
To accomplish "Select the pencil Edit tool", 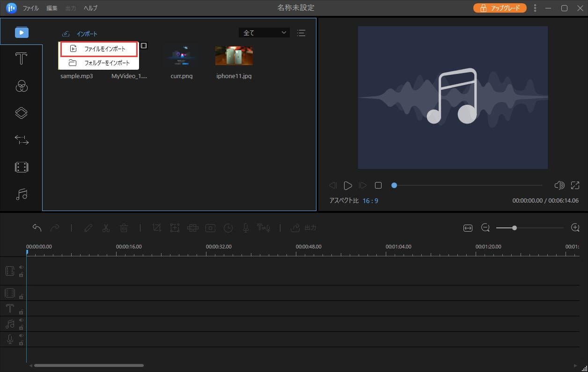I will pyautogui.click(x=88, y=228).
